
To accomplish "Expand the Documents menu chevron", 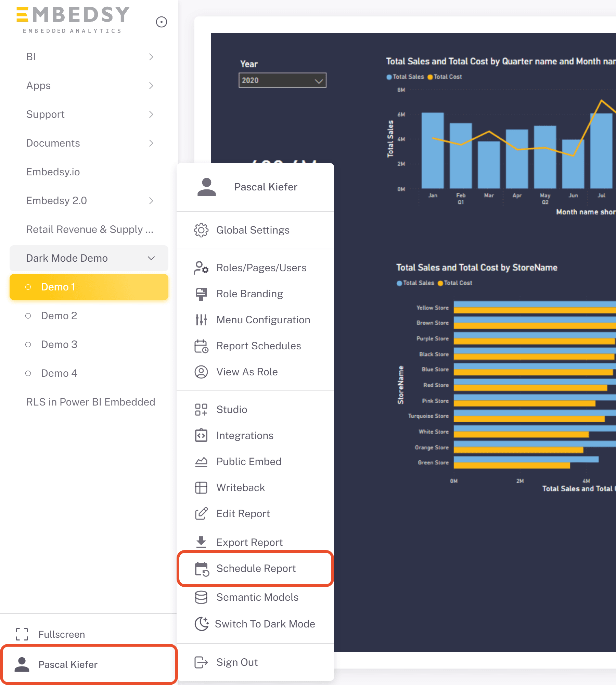I will pos(151,143).
